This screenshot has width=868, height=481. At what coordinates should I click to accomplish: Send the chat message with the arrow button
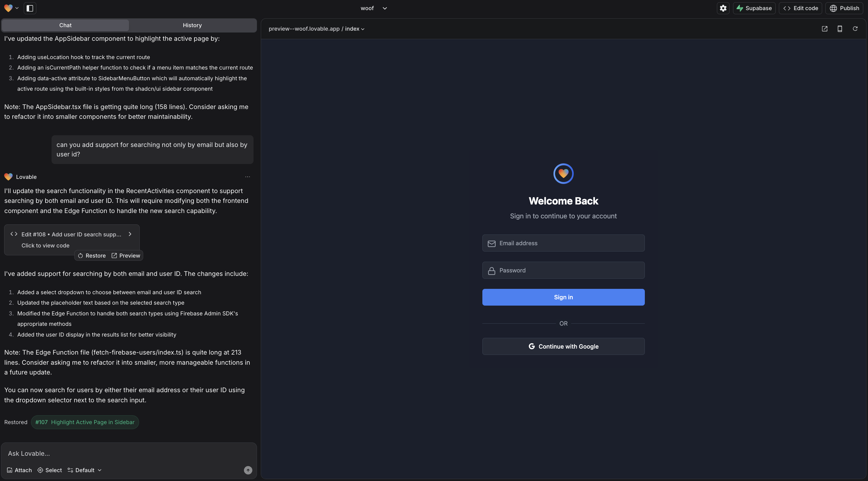pyautogui.click(x=248, y=470)
